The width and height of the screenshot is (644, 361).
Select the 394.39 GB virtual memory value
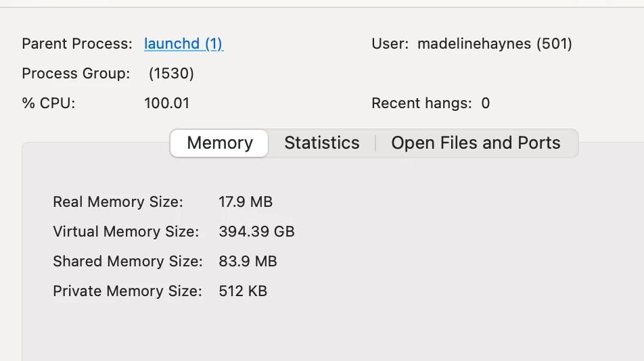[x=256, y=232]
